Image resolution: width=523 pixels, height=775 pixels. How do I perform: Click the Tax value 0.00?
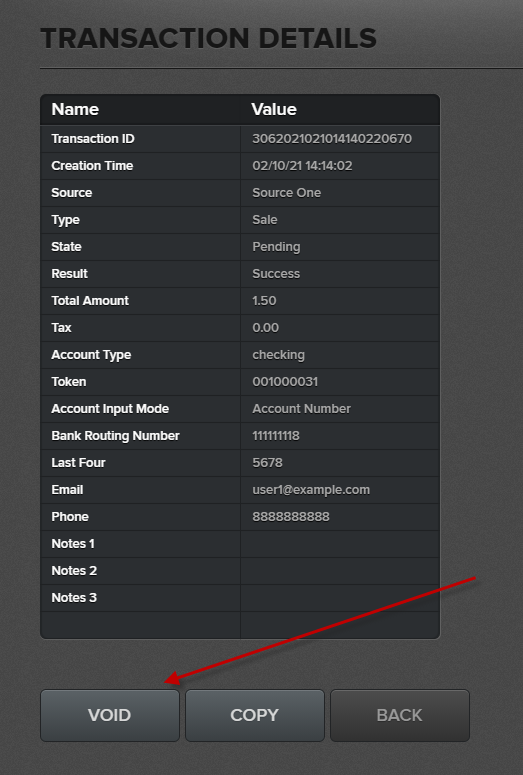pyautogui.click(x=265, y=328)
